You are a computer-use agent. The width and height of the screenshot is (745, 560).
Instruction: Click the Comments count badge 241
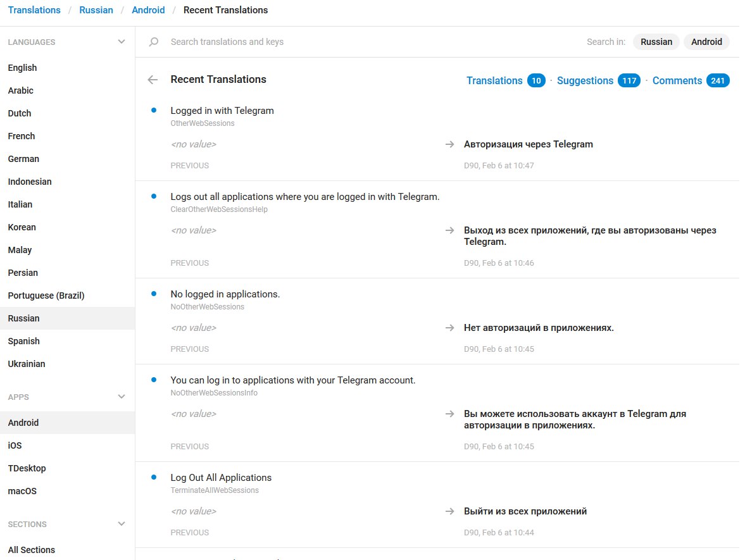click(717, 81)
